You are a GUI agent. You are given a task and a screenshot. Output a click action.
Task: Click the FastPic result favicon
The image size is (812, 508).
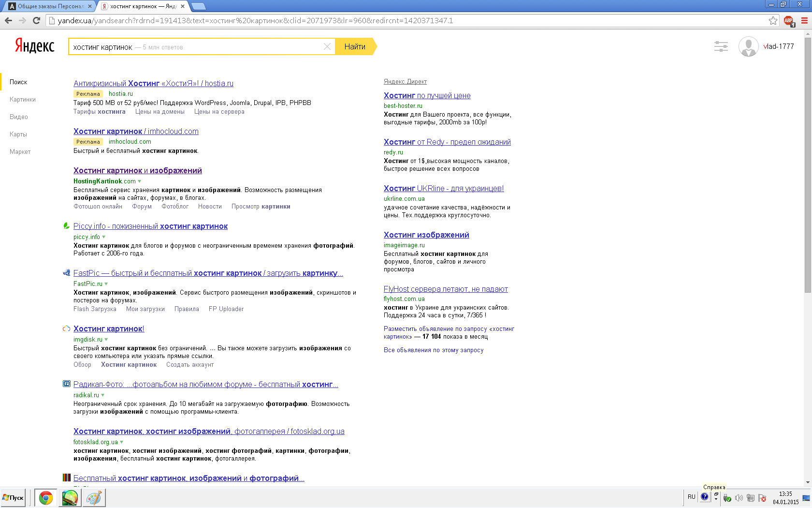[67, 273]
